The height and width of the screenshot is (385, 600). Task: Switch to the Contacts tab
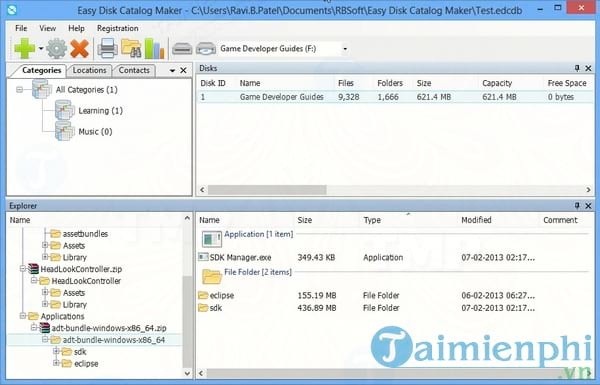pyautogui.click(x=134, y=70)
